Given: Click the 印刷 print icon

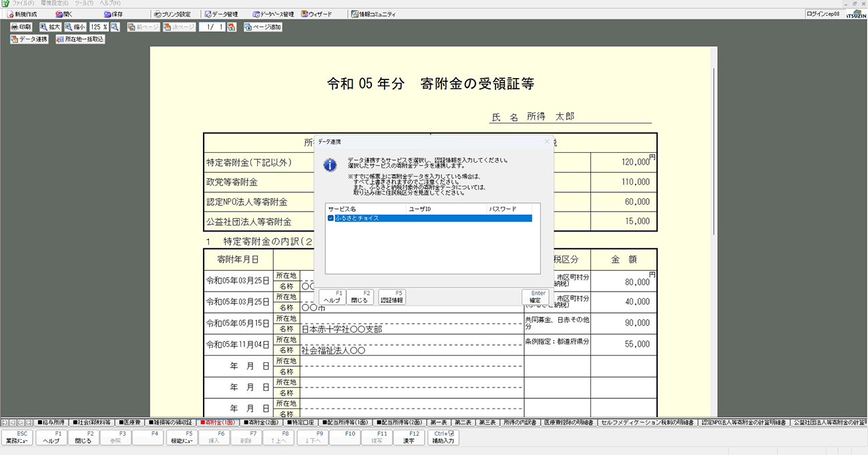Looking at the screenshot, I should click(21, 27).
